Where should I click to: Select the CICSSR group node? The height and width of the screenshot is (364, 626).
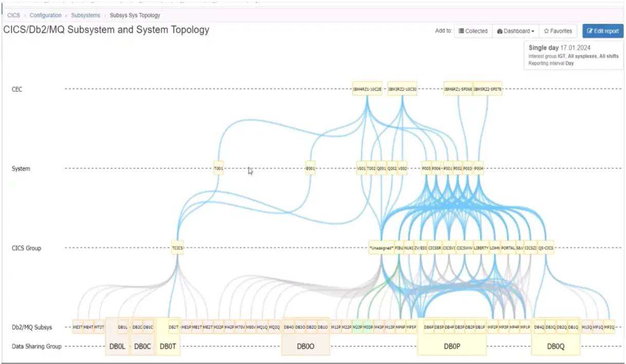click(x=435, y=248)
